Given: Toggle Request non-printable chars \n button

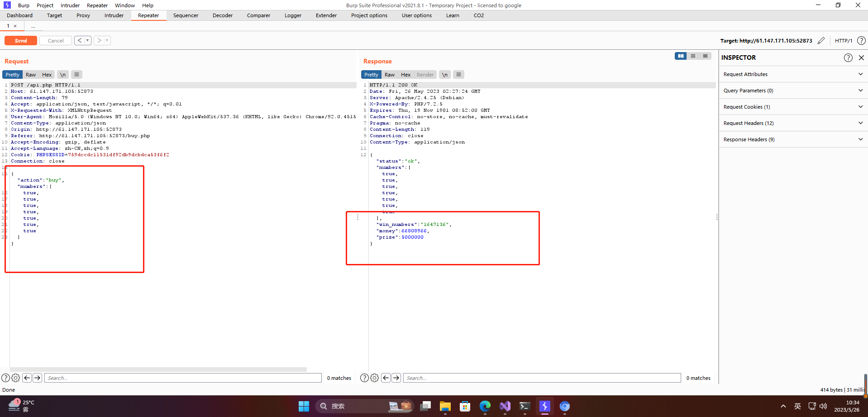Looking at the screenshot, I should click(63, 75).
